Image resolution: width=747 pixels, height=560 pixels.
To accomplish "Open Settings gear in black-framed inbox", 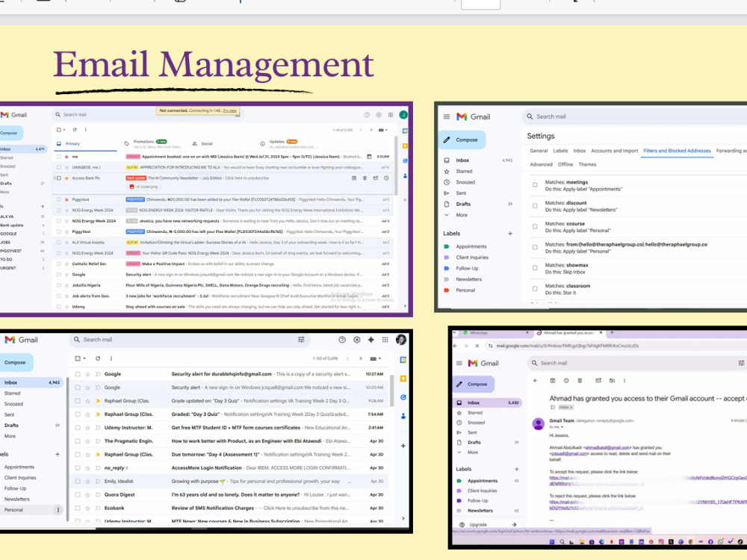I will coord(357,340).
